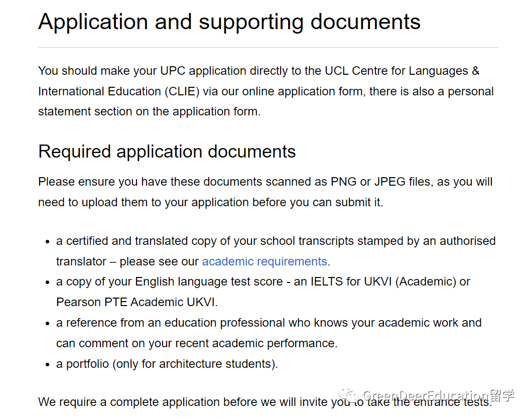
Task: Open the academic requirements link
Action: pyautogui.click(x=264, y=261)
